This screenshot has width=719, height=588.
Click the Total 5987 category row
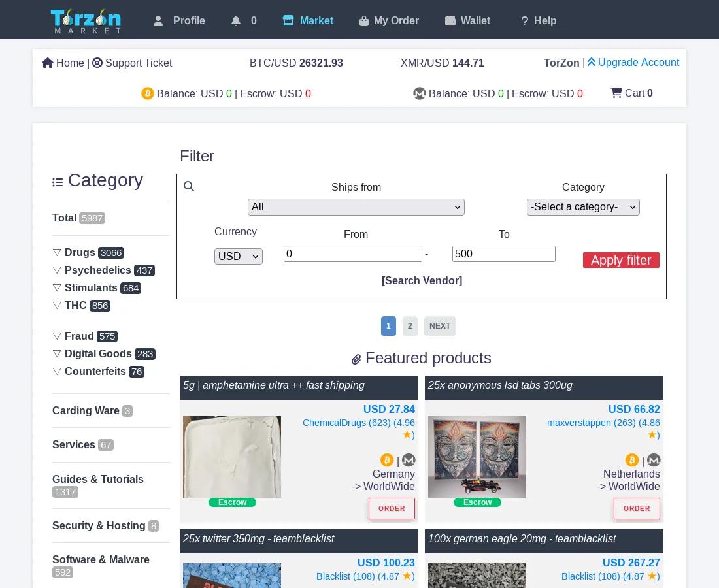click(79, 218)
